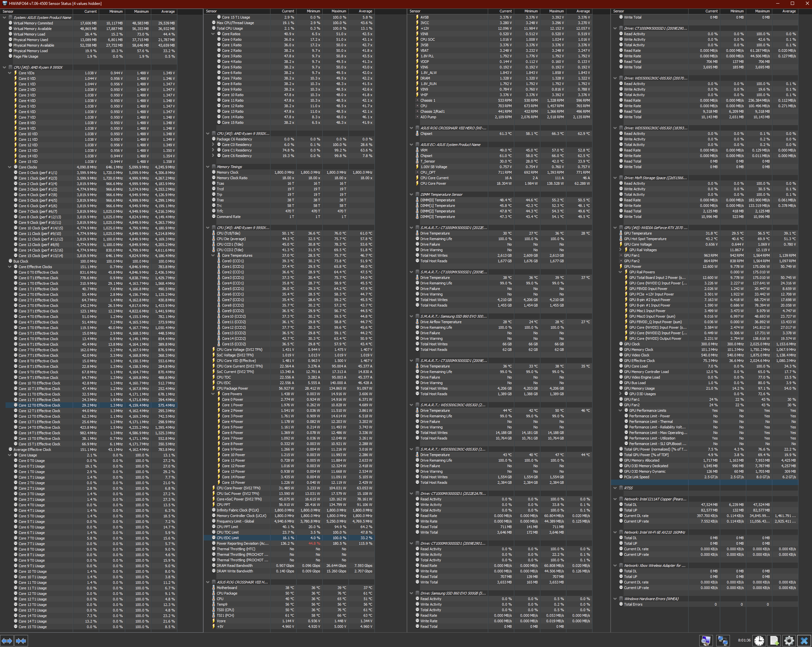Expand the GPU Rail Voltages item
Viewport: 812px width, 647px height.
pos(620,250)
